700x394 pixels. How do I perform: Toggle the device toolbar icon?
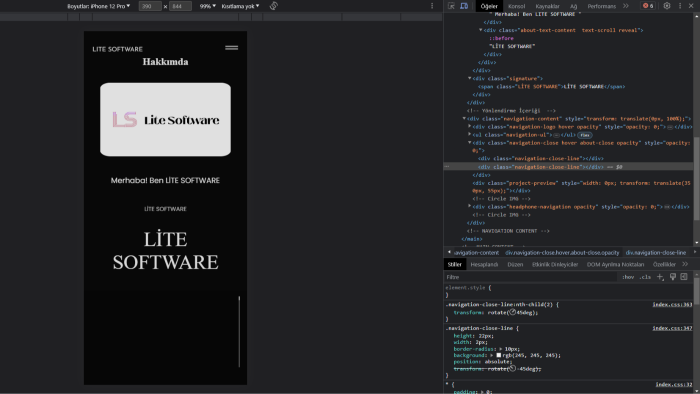[x=464, y=6]
